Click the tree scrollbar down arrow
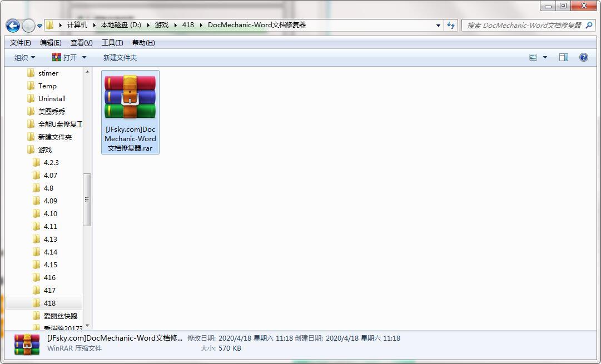Screen dimensions: 601x364 [87, 326]
